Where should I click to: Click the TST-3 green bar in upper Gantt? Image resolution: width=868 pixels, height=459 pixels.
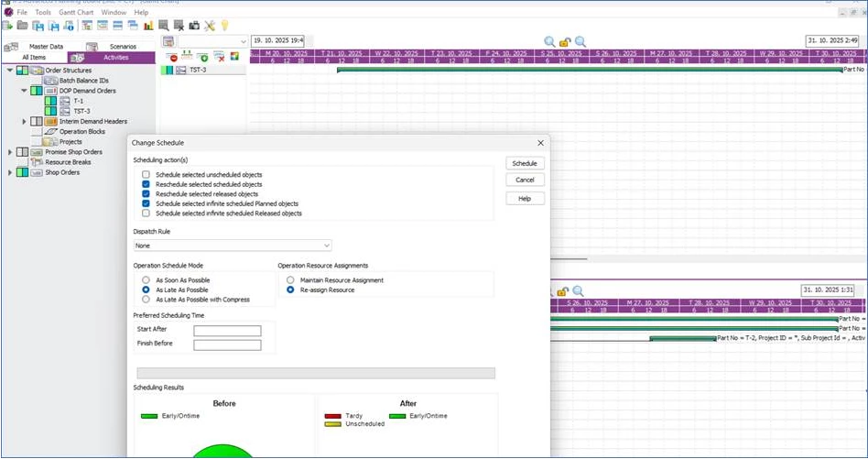click(x=590, y=70)
